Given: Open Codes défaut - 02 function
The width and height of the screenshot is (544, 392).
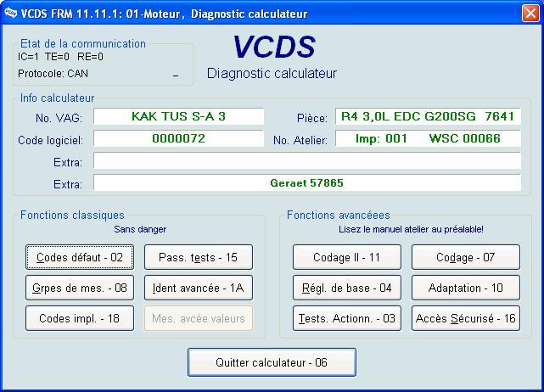Looking at the screenshot, I should (80, 257).
